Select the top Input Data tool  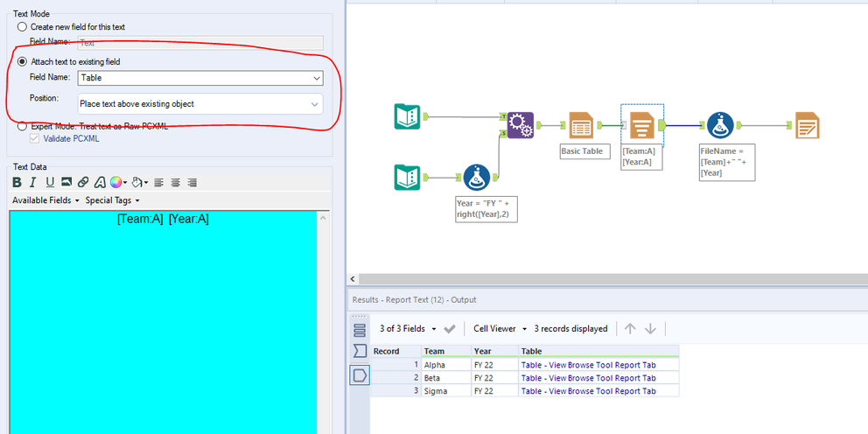coord(408,116)
